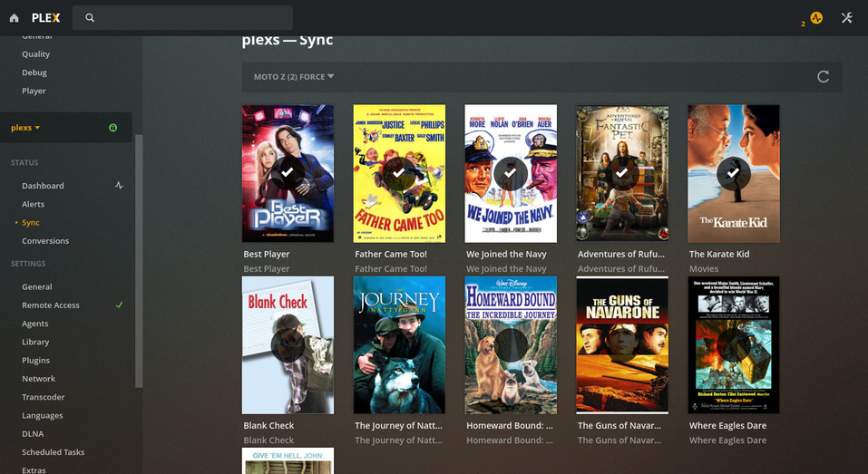The width and height of the screenshot is (868, 474).
Task: Click the Where Eagles Dare title link
Action: point(728,426)
